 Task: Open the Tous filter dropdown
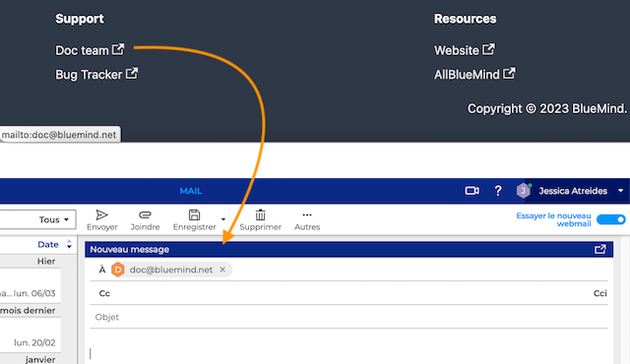click(37, 219)
